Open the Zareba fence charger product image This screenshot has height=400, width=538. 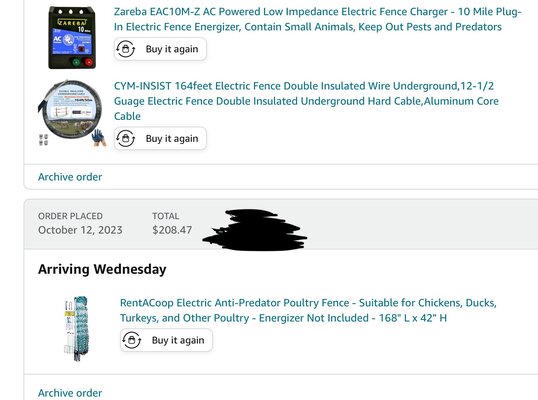tap(72, 37)
